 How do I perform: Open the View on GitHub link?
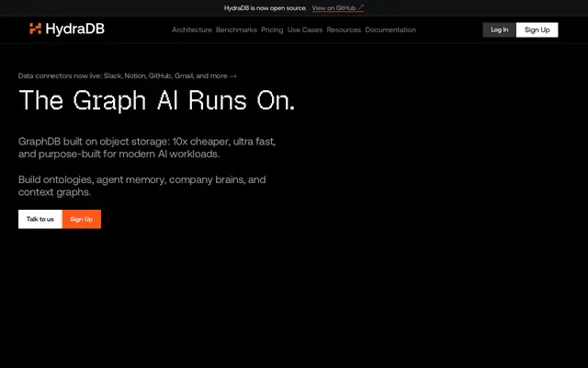coord(338,8)
